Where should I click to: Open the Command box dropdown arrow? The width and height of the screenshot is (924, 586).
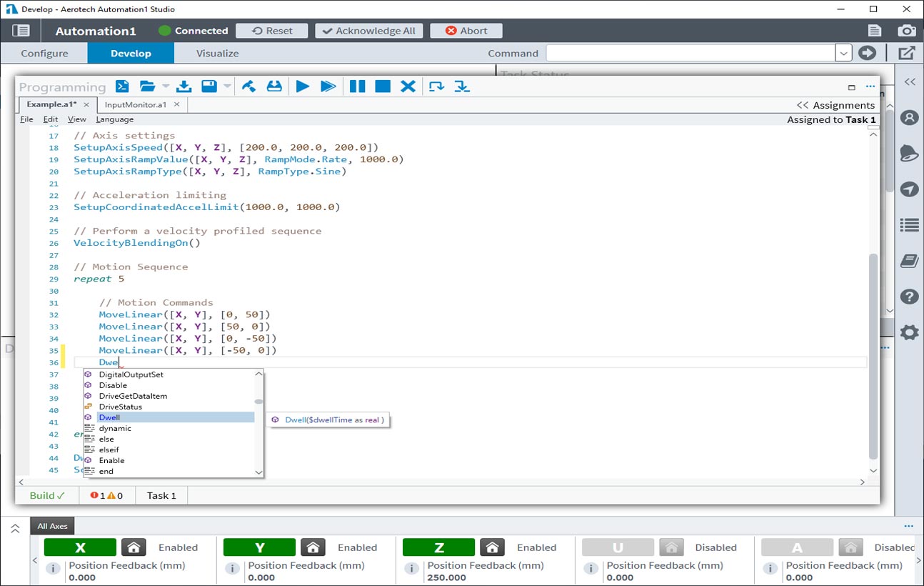tap(843, 54)
